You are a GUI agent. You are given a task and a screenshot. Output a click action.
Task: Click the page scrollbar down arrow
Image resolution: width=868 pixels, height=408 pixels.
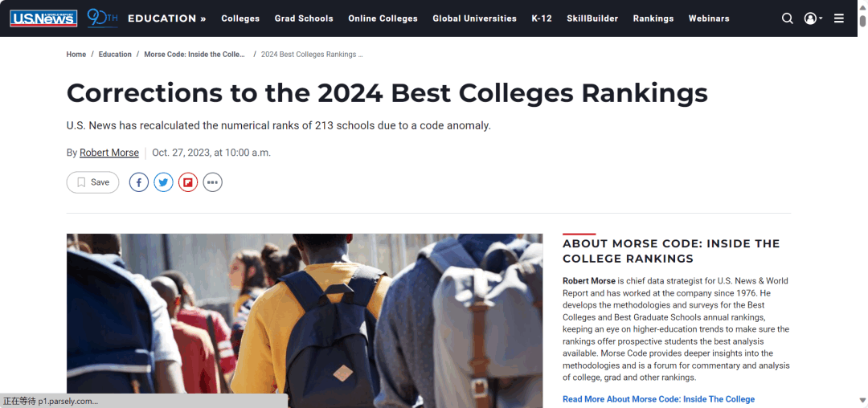click(862, 399)
